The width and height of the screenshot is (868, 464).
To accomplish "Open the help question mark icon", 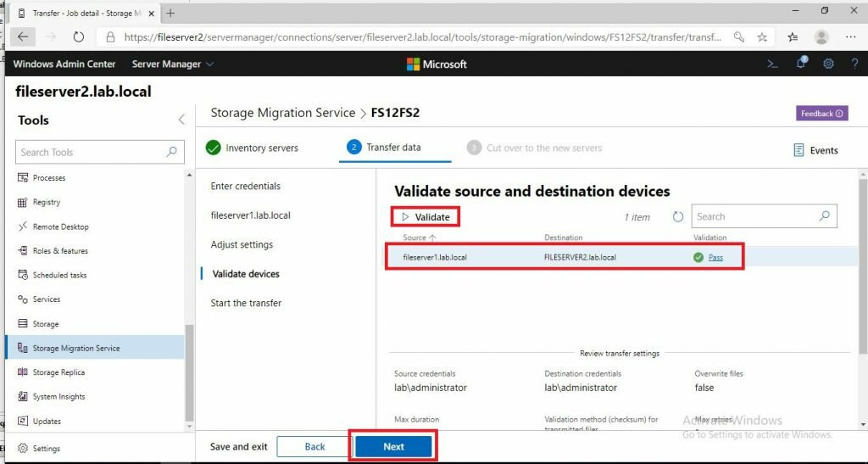I will click(854, 64).
